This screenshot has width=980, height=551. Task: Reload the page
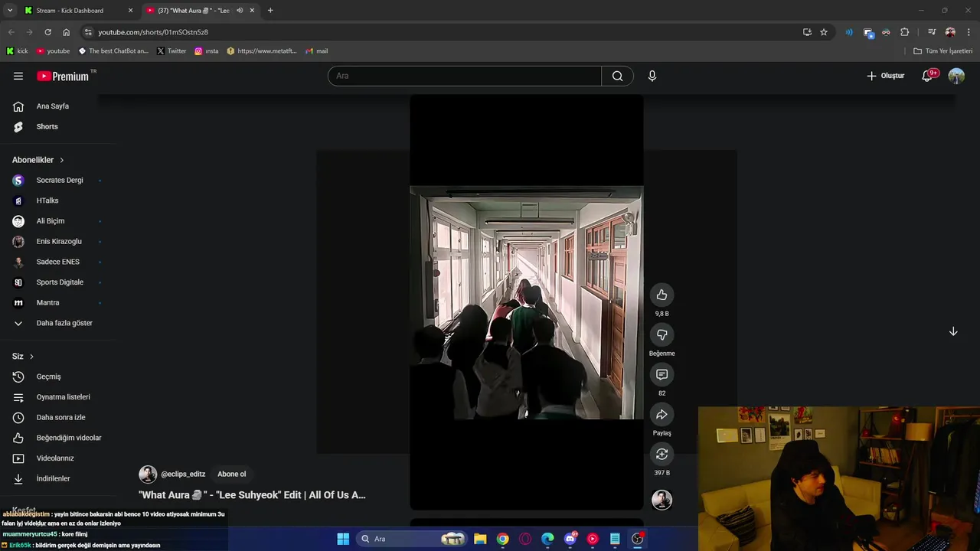[x=47, y=32]
